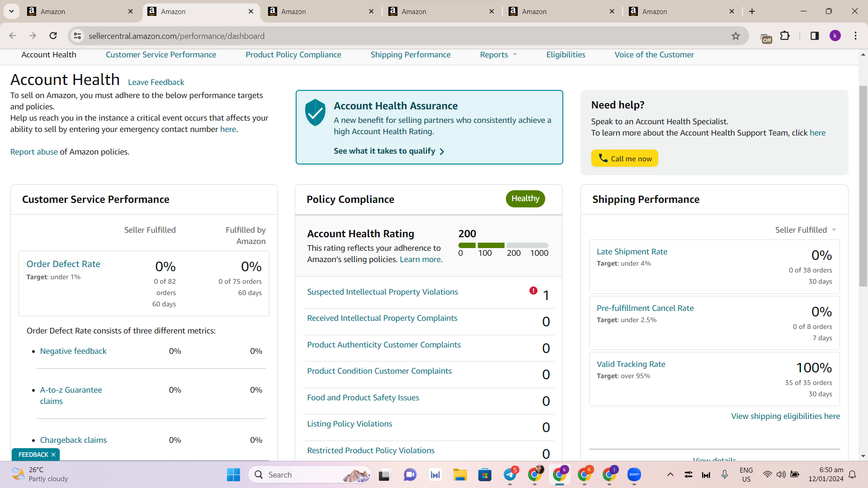Viewport: 868px width, 488px height.
Task: Open Task View on the taskbar
Action: tap(384, 475)
